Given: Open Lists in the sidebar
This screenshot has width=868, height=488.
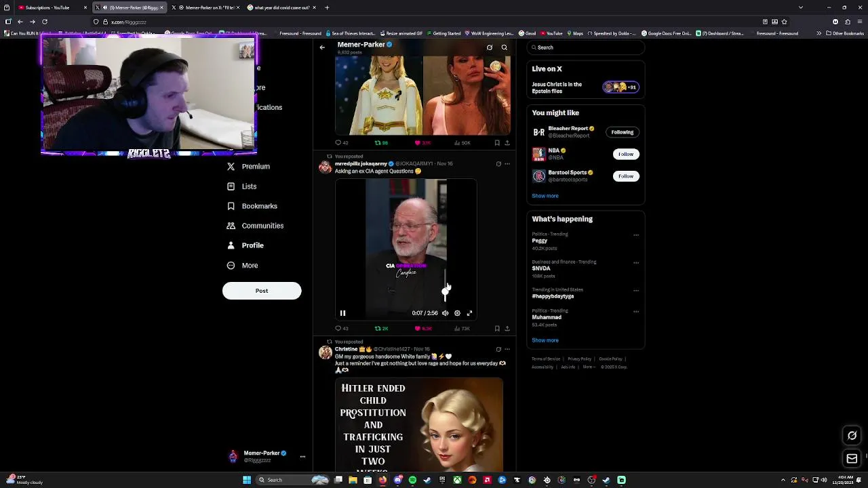Looking at the screenshot, I should click(242, 186).
